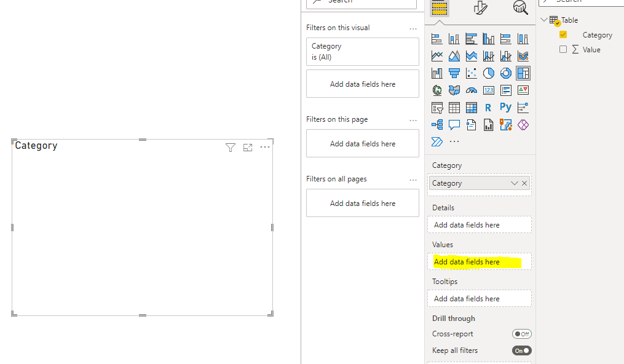Image resolution: width=624 pixels, height=364 pixels.
Task: Switch visual to donut chart
Action: click(506, 73)
